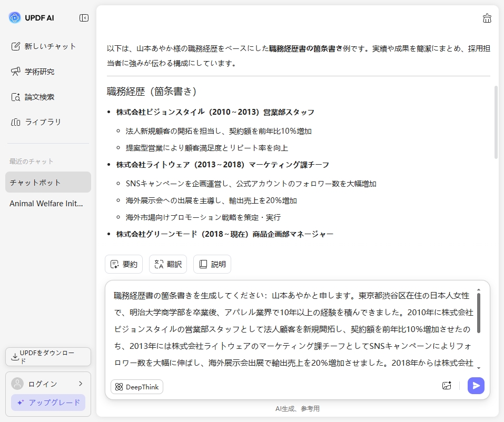The width and height of the screenshot is (504, 422).
Task: Select the 学術研究 research icon
Action: (15, 72)
